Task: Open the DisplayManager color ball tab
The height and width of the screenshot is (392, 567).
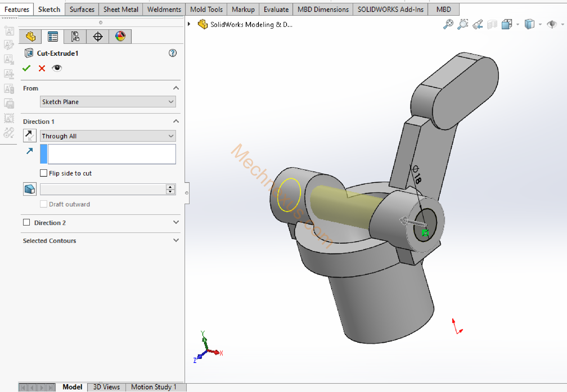Action: [120, 37]
